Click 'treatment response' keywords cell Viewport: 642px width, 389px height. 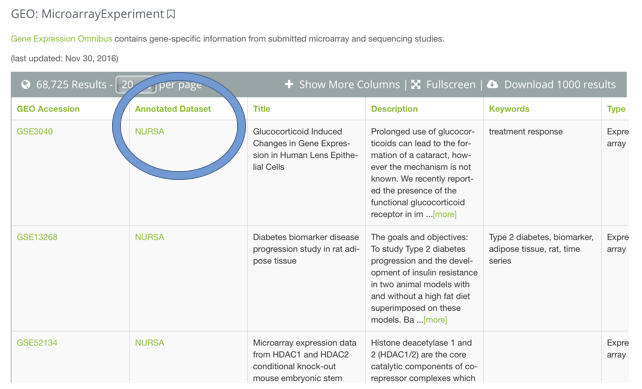(x=526, y=131)
